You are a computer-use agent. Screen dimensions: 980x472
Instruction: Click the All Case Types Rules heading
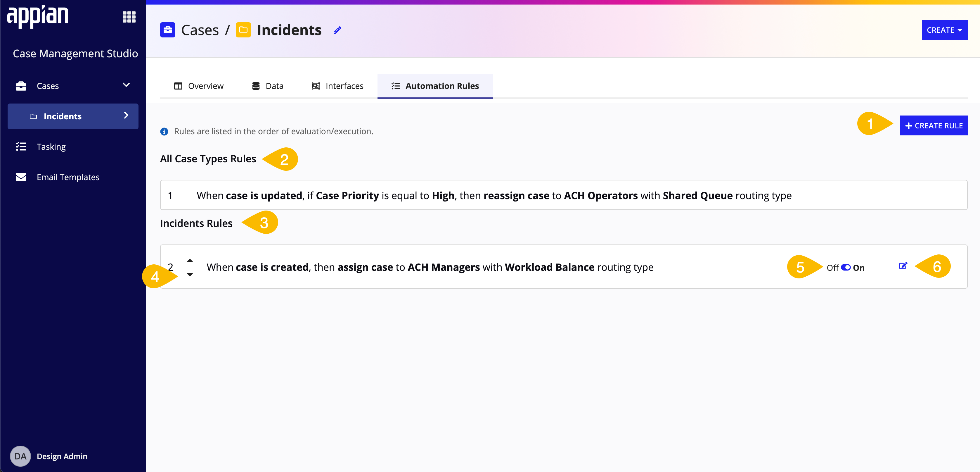pyautogui.click(x=208, y=159)
